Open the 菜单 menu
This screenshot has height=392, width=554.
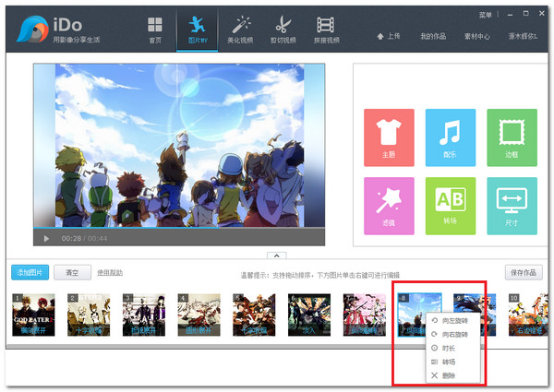pos(485,15)
